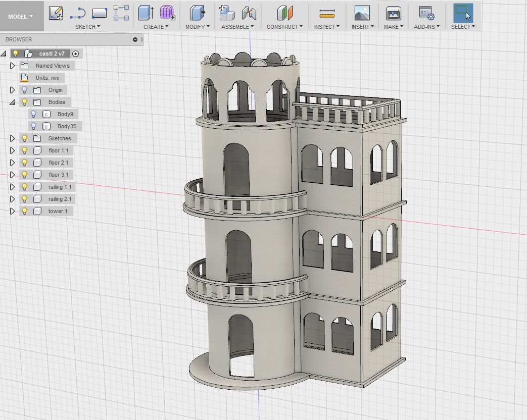Collapse the castl 2 v7 root node
The width and height of the screenshot is (527, 420).
(x=4, y=54)
